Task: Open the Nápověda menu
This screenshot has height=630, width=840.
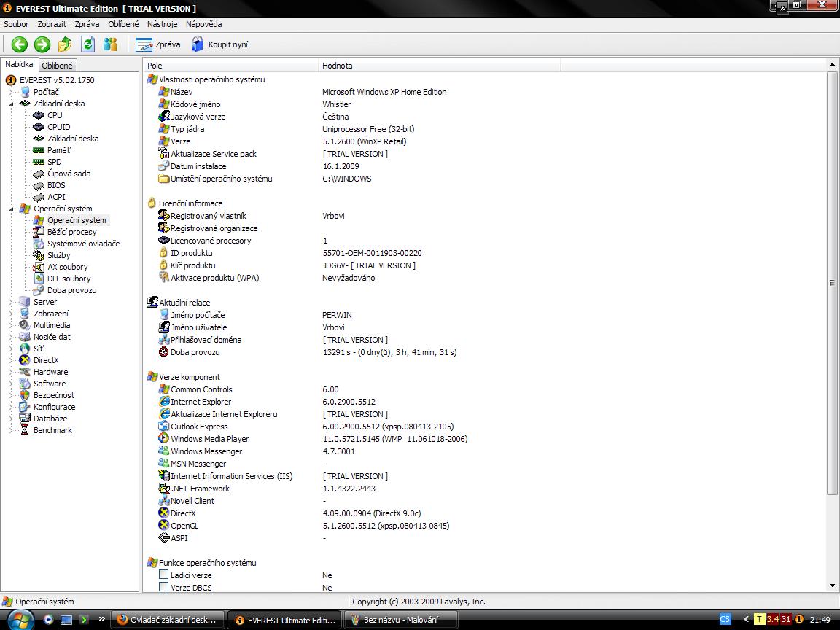Action: pyautogui.click(x=203, y=24)
